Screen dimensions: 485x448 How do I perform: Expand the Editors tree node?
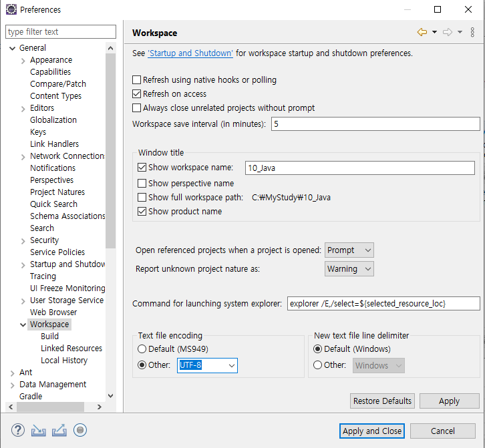pos(23,109)
